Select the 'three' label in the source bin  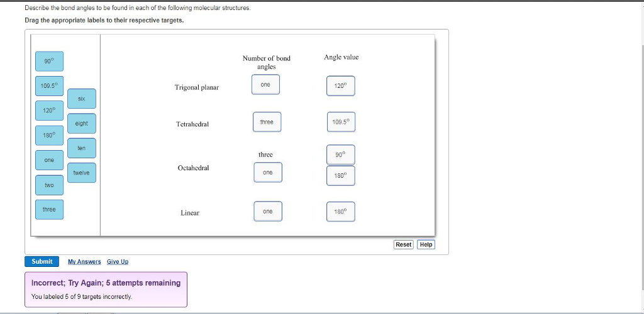[49, 210]
